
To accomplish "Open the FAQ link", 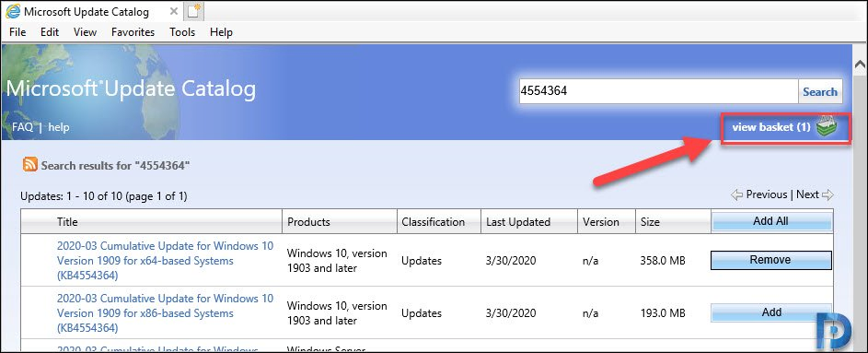I will pos(22,127).
